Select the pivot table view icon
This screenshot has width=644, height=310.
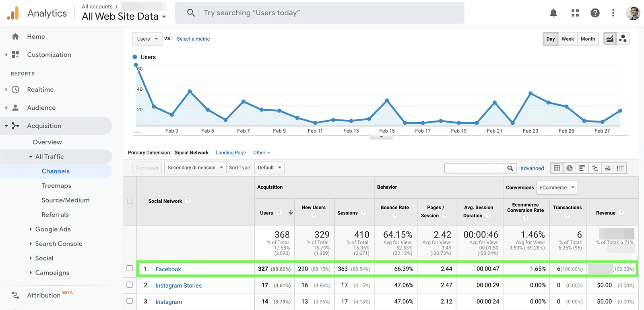[620, 168]
